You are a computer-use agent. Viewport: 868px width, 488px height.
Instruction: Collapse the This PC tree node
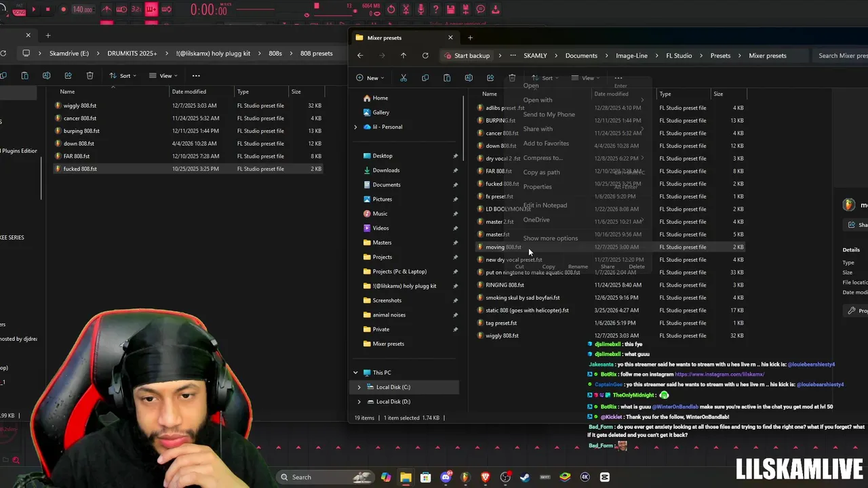355,373
